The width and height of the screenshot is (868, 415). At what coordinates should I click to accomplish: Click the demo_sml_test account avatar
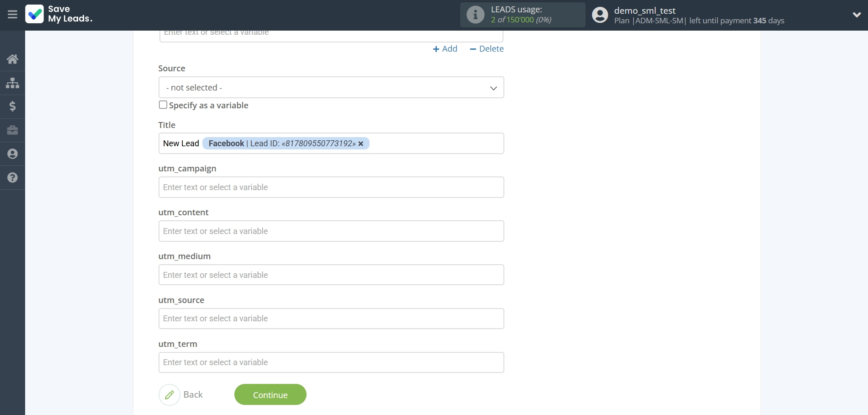599,15
